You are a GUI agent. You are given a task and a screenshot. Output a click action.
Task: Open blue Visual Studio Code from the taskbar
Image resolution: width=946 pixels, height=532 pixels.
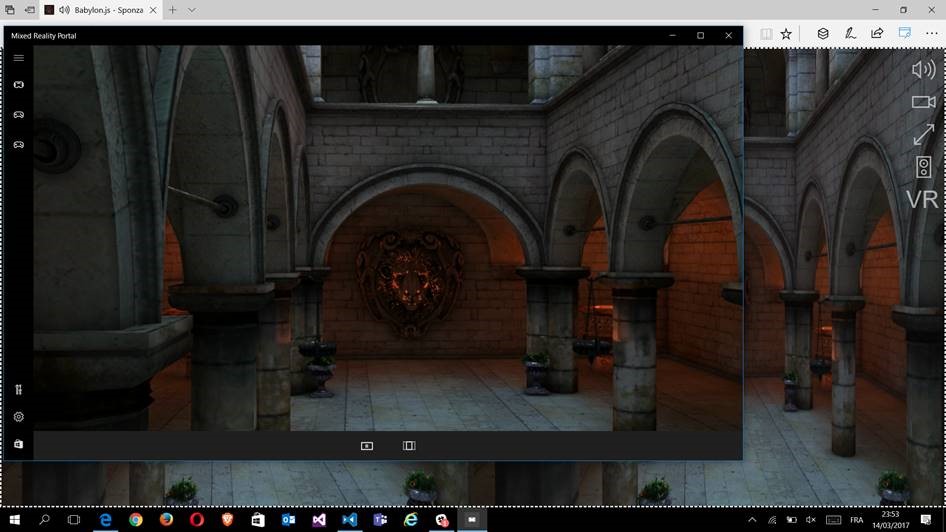[x=349, y=520]
